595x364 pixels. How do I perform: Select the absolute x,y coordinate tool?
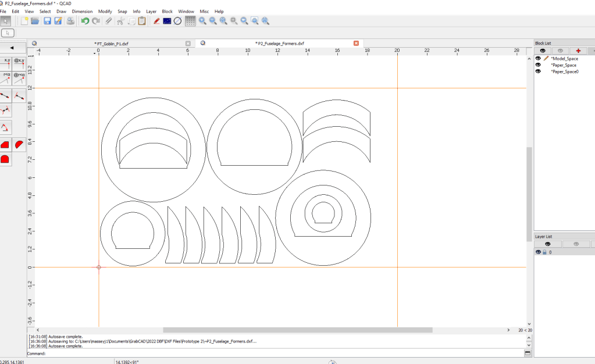[7, 63]
